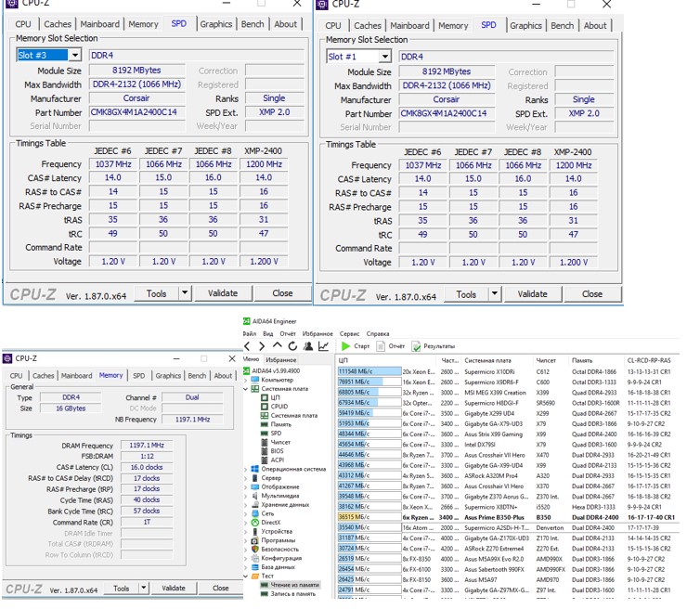
Task: Click the person icon in AIDA64 toolbar
Action: tap(307, 346)
